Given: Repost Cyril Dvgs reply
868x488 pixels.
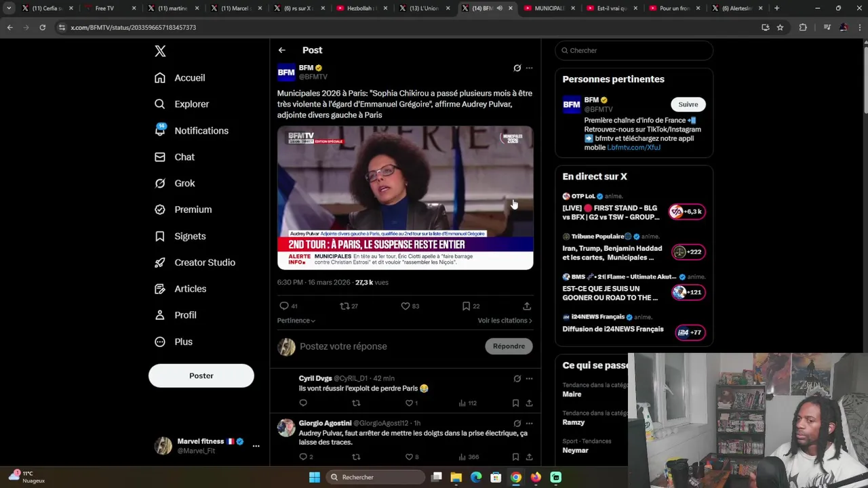Looking at the screenshot, I should coord(356,403).
